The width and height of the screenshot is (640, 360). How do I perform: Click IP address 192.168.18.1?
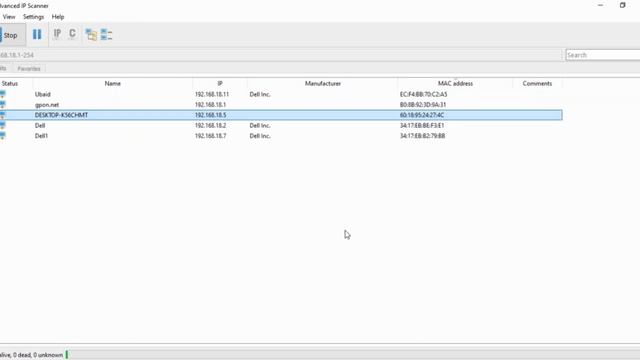coord(210,104)
